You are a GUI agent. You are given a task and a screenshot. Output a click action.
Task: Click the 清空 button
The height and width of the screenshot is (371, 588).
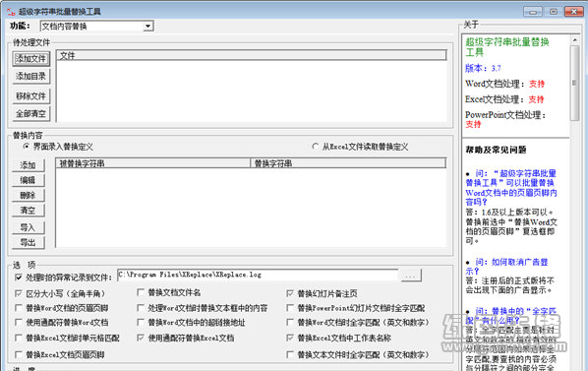[x=29, y=210]
